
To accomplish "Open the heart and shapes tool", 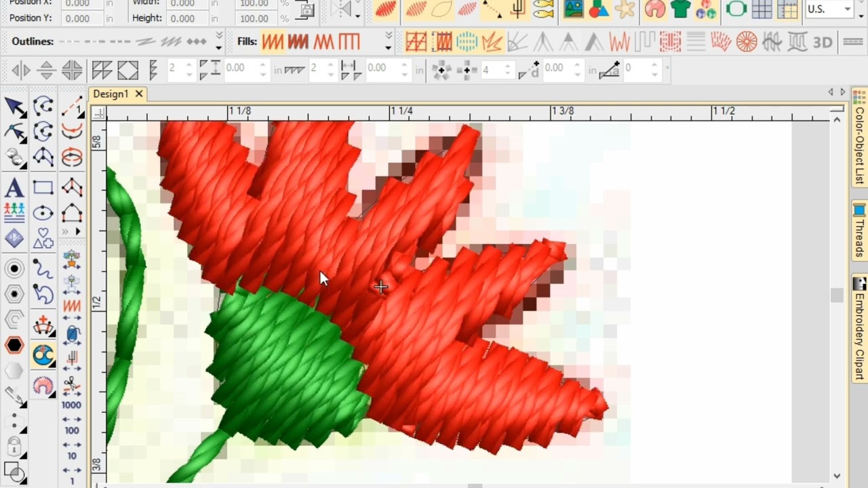I will pyautogui.click(x=43, y=239).
